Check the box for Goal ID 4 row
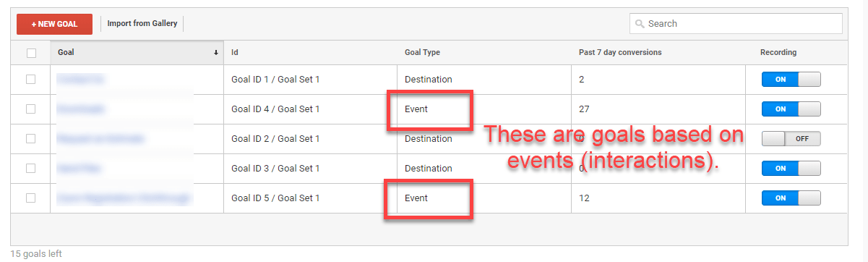 [31, 109]
